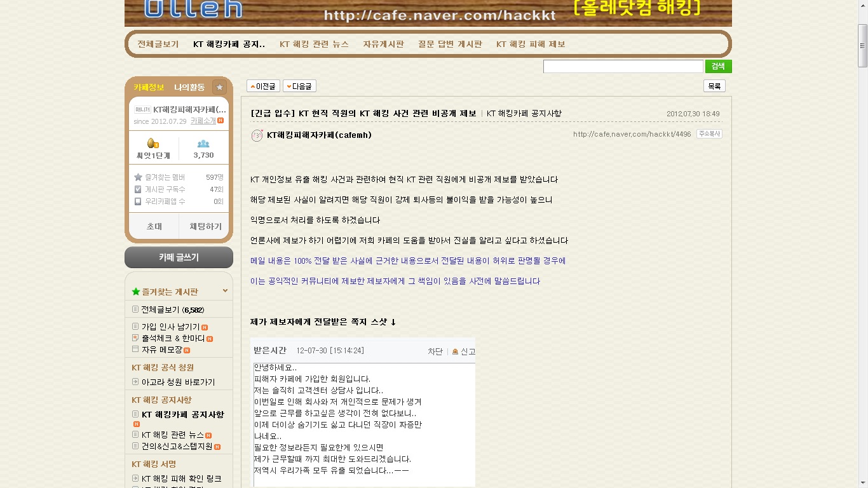Click the author name KT해킹피해자카페(cafemh)

[x=319, y=135]
